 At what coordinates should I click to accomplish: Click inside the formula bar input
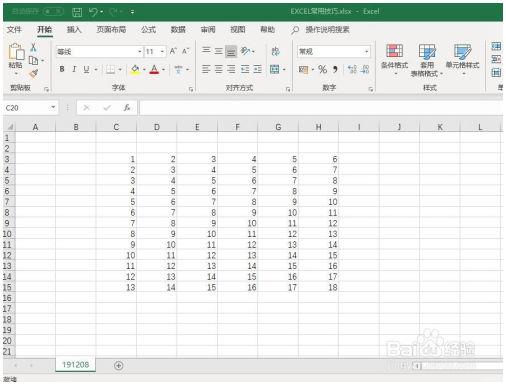321,108
